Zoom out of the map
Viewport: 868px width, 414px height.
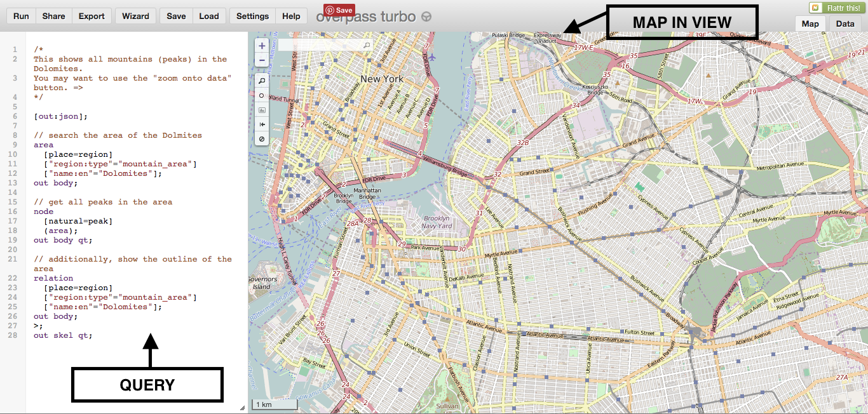(x=261, y=60)
